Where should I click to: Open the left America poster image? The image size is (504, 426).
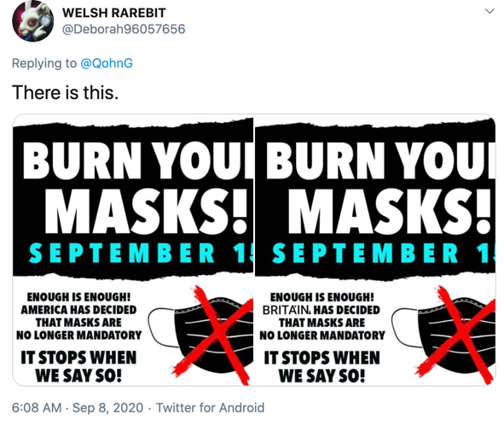133,250
